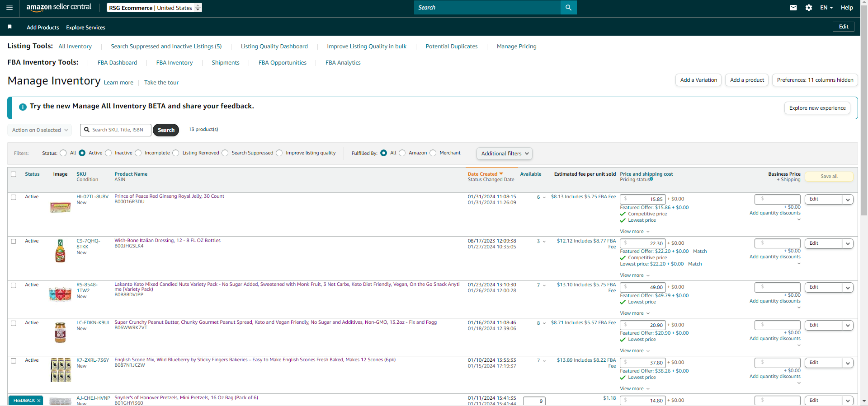Expand the Additional filters dropdown

tap(504, 154)
